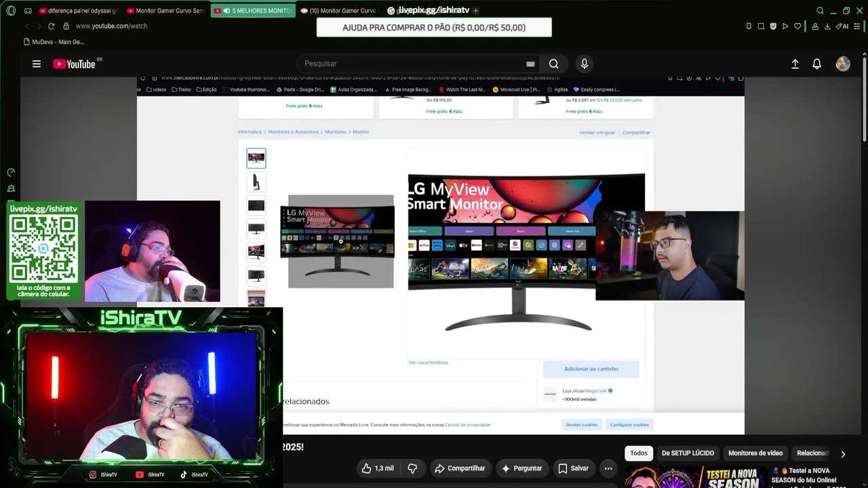Switch to the (10) Monitor Gamer Curvo tab
Image resolution: width=868 pixels, height=488 pixels.
(338, 11)
